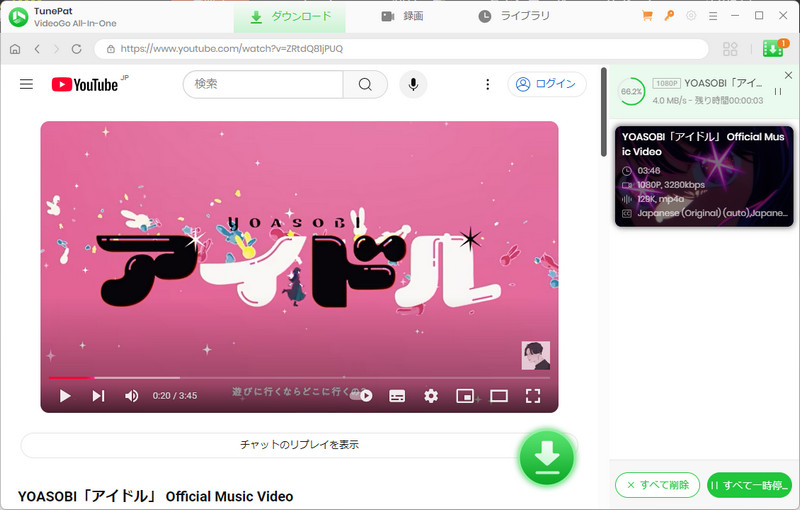Image resolution: width=800 pixels, height=510 pixels.
Task: Click the ログイン sign-in button
Action: [546, 84]
